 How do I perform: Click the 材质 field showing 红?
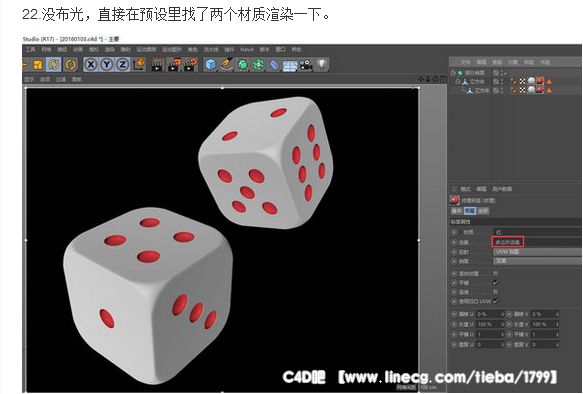538,232
